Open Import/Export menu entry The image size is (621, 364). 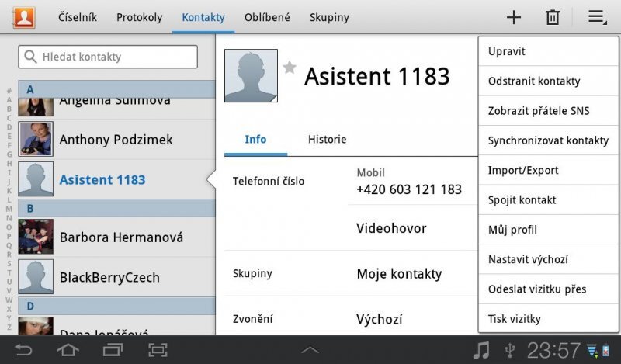click(x=549, y=170)
